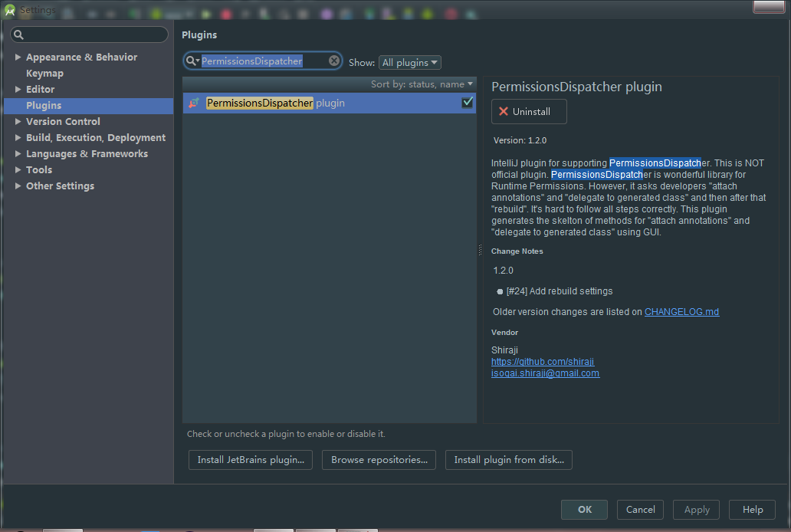Select Plugins in settings sidebar
The width and height of the screenshot is (791, 532).
(44, 106)
